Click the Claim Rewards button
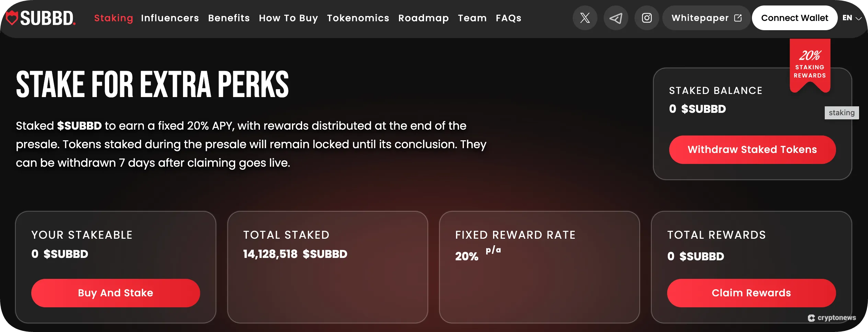The height and width of the screenshot is (332, 868). coord(752,293)
